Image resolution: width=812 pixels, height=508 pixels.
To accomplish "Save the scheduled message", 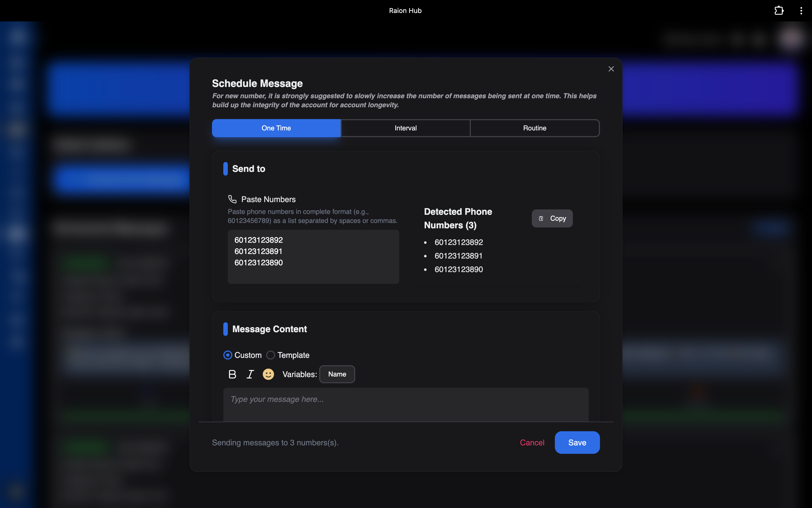I will click(577, 443).
